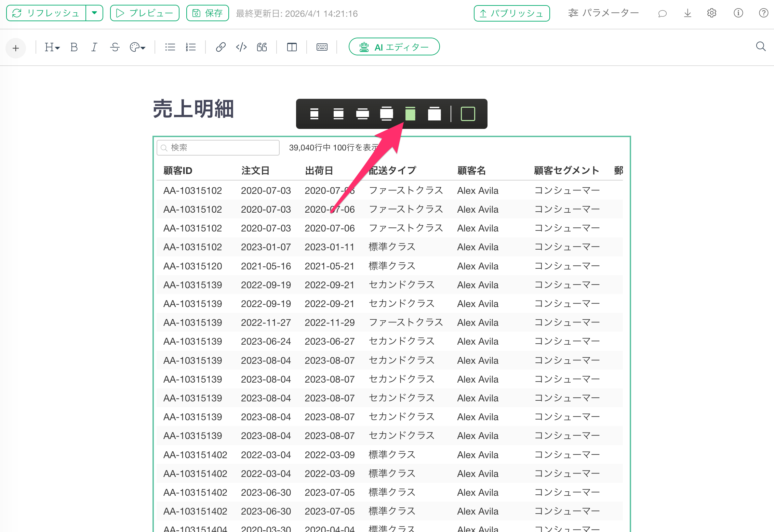The width and height of the screenshot is (774, 532).
Task: Insert a hyperlink
Action: coord(221,47)
